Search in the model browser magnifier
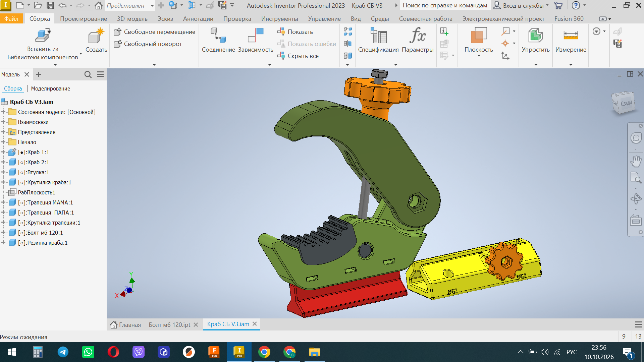 click(x=88, y=74)
